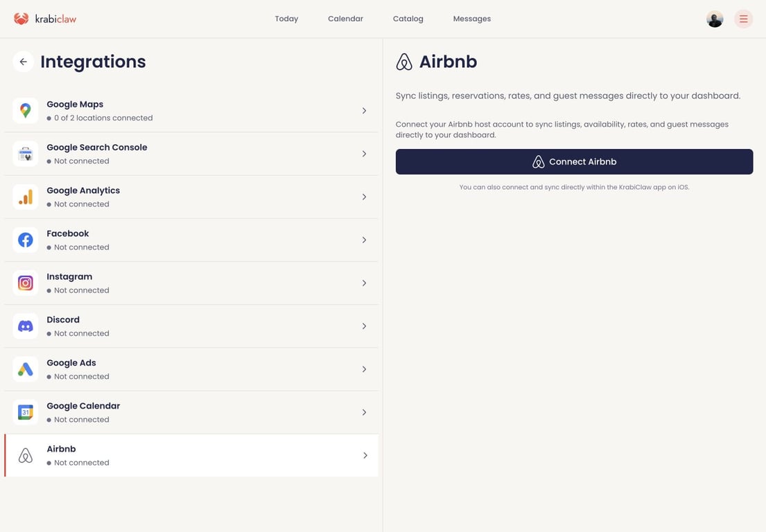This screenshot has width=766, height=532.
Task: Select the Google Analytics title
Action: coord(83,190)
